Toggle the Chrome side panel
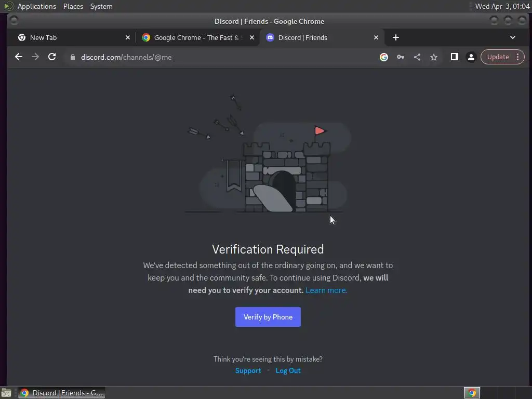Screen dimensions: 532x399 tap(454, 57)
